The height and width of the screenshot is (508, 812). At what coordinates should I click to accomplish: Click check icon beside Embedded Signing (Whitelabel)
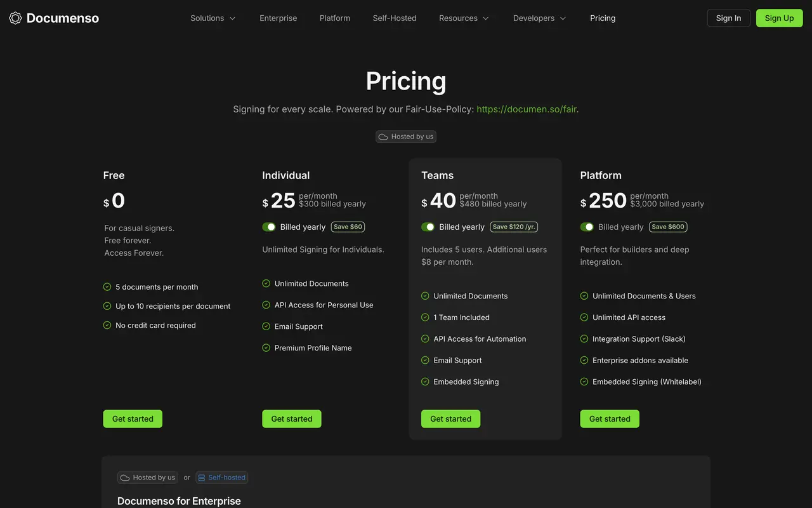click(x=584, y=382)
